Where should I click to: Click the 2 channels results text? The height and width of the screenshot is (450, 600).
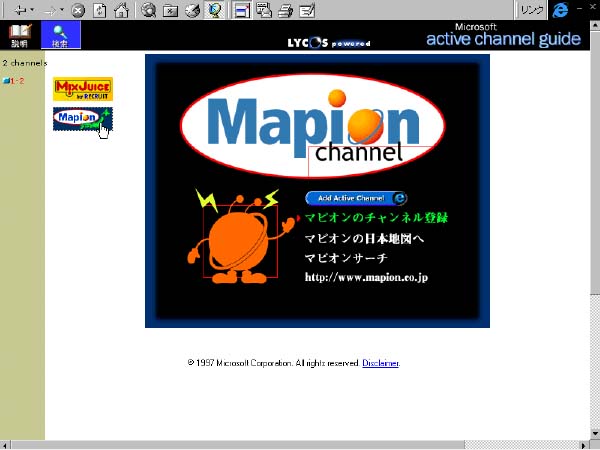[x=25, y=63]
